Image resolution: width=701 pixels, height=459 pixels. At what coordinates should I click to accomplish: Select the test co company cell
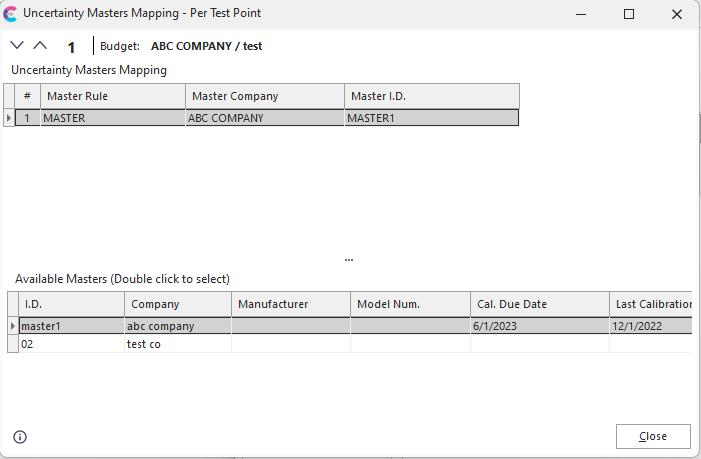tap(177, 344)
